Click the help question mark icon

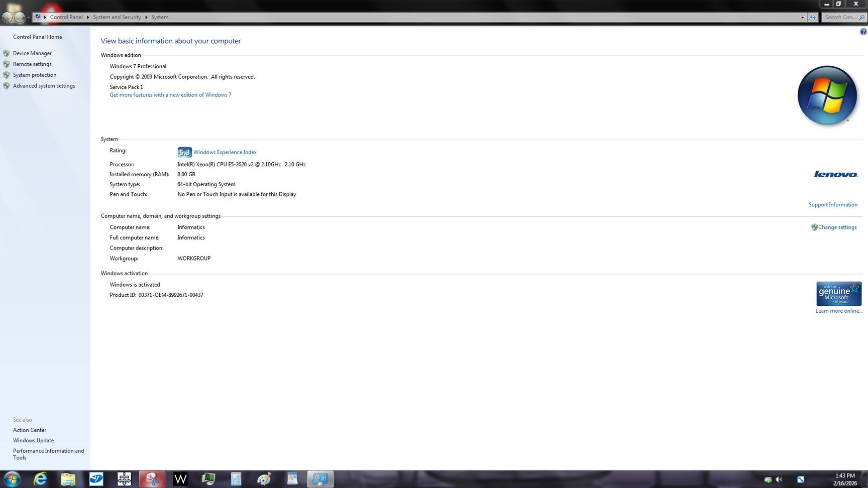863,32
